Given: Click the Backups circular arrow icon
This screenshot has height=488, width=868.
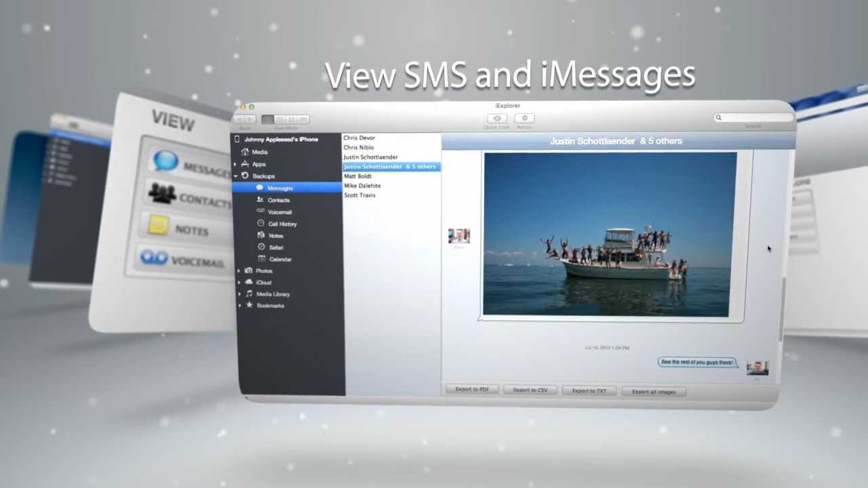Looking at the screenshot, I should (x=245, y=176).
